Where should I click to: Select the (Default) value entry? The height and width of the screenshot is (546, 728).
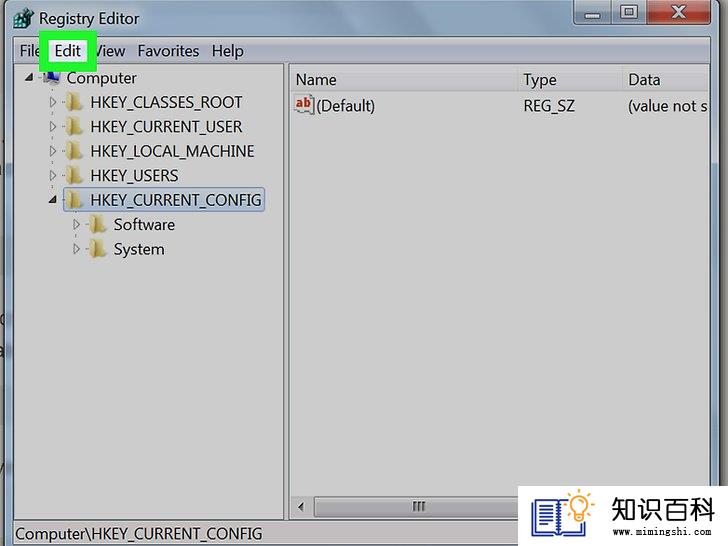pyautogui.click(x=345, y=106)
